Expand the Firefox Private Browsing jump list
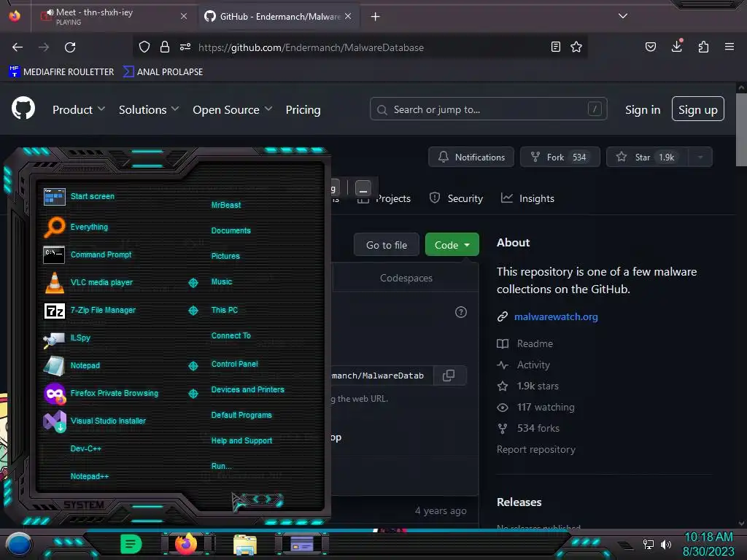The image size is (747, 560). click(x=193, y=393)
